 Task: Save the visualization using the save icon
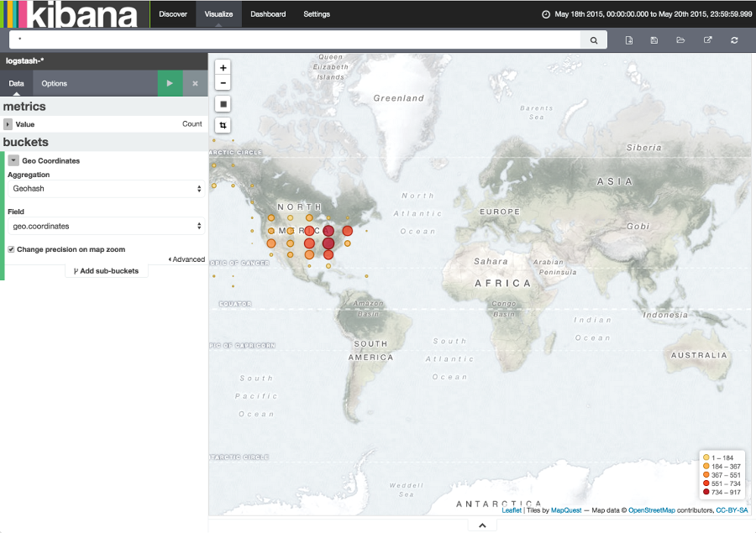point(654,39)
